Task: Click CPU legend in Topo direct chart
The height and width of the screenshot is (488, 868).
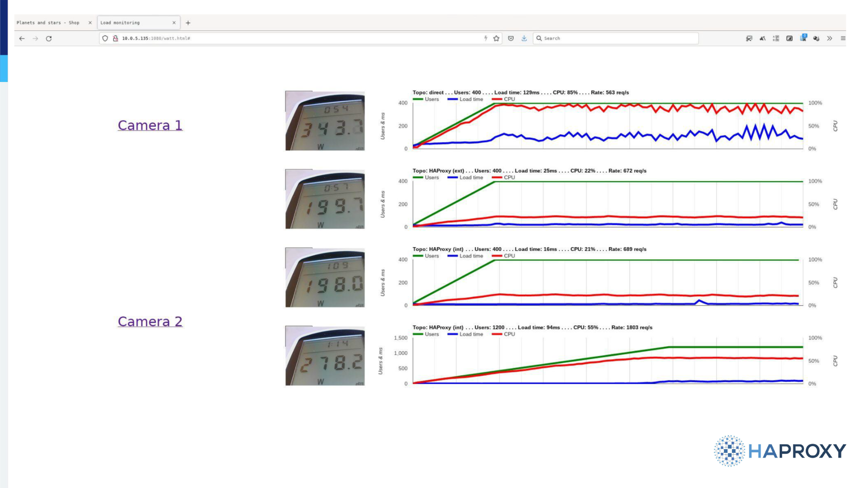Action: tap(503, 99)
